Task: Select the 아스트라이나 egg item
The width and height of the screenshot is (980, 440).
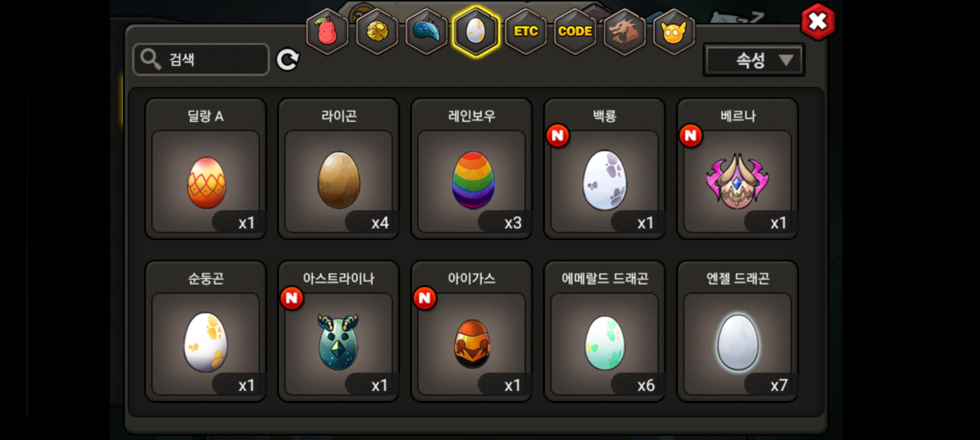Action: coord(339,331)
